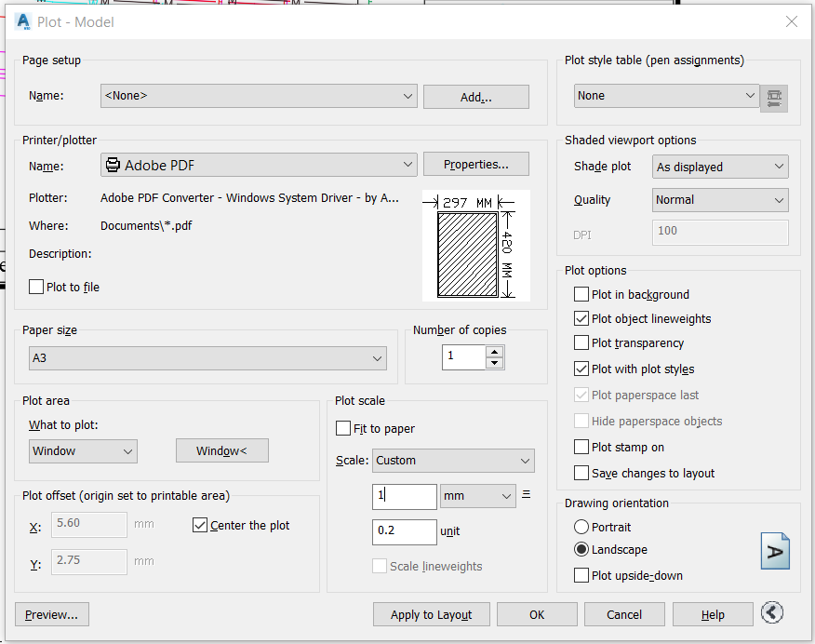Check Save changes to layout
The height and width of the screenshot is (644, 815).
coord(581,473)
